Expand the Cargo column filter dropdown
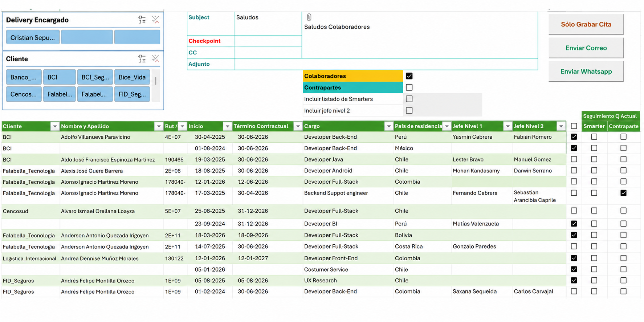This screenshot has height=322, width=644. [389, 126]
